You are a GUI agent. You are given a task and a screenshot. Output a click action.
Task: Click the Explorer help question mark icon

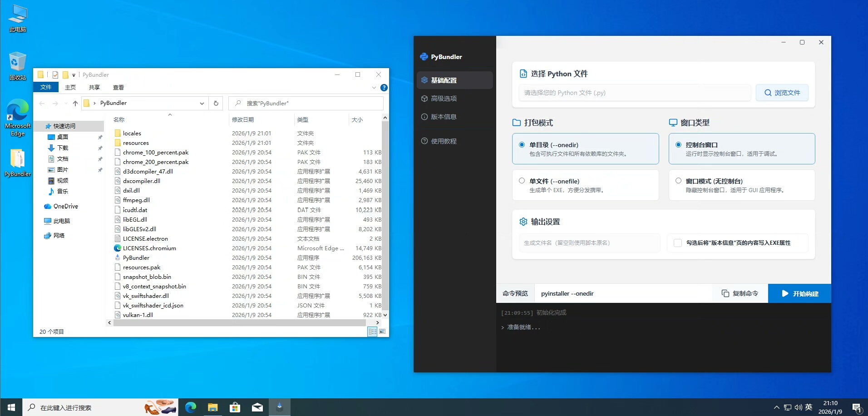click(384, 88)
